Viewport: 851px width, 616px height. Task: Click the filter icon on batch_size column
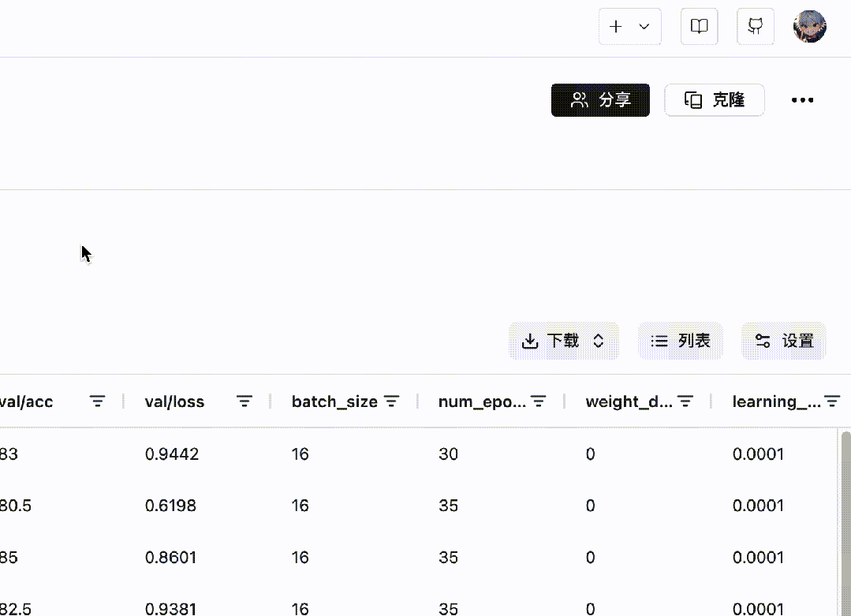point(392,401)
